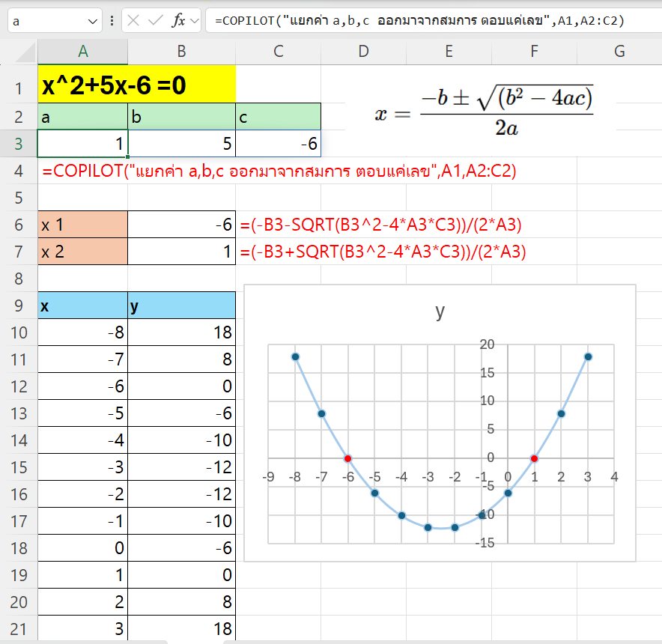Open Insert Function (fx) dialog

[178, 21]
